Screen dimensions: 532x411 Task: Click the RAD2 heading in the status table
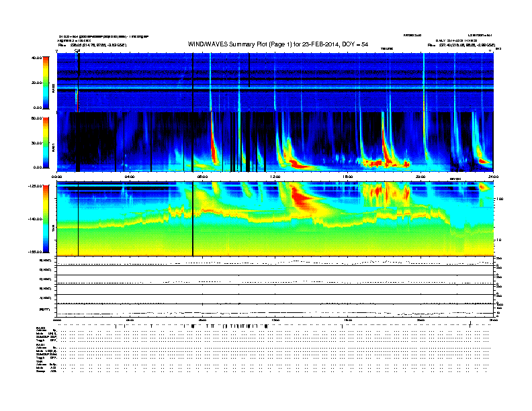tap(41, 328)
